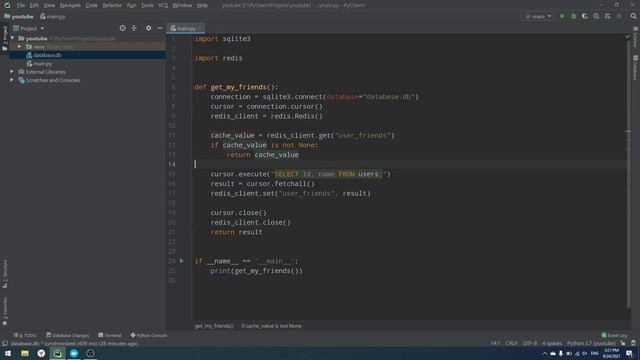Open the TODO tool window

point(25,335)
